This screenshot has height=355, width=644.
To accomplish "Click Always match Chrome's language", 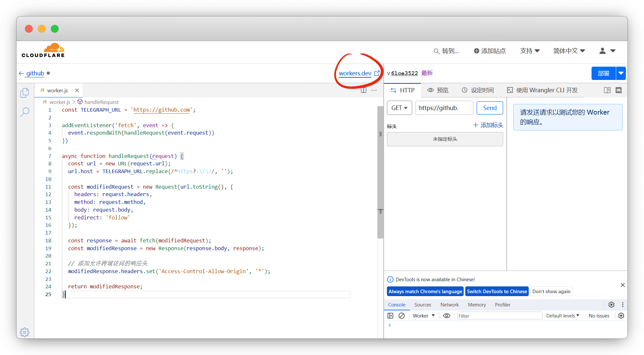I will tap(425, 292).
